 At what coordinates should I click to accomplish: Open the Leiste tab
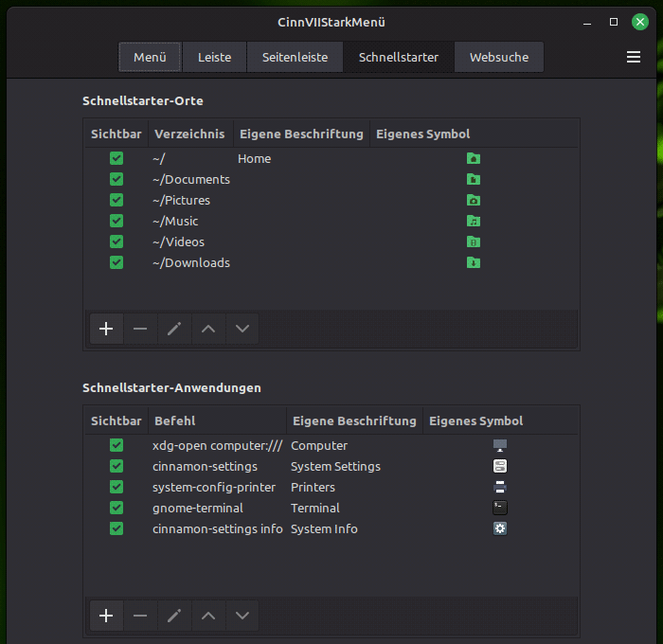[214, 57]
